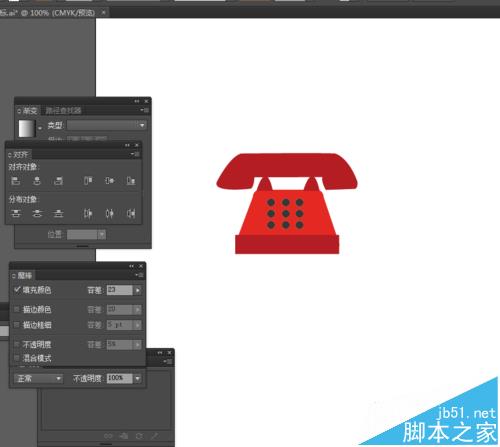Collapse the 对齐 panel with double-arrow icon
The image size is (500, 447).
click(x=127, y=145)
